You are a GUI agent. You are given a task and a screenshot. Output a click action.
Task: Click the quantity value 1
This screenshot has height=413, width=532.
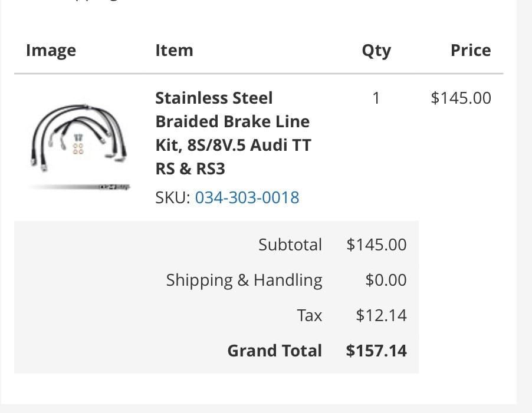(x=376, y=98)
